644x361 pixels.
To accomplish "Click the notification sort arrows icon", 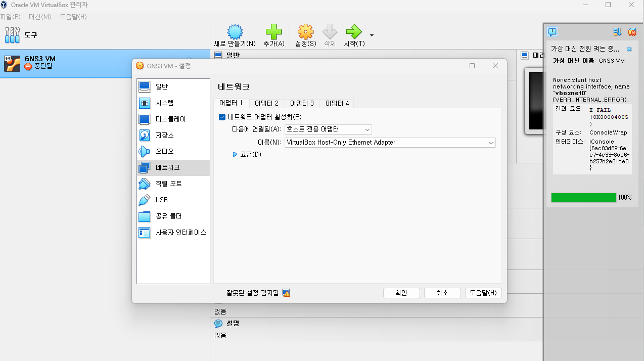I will point(617,32).
